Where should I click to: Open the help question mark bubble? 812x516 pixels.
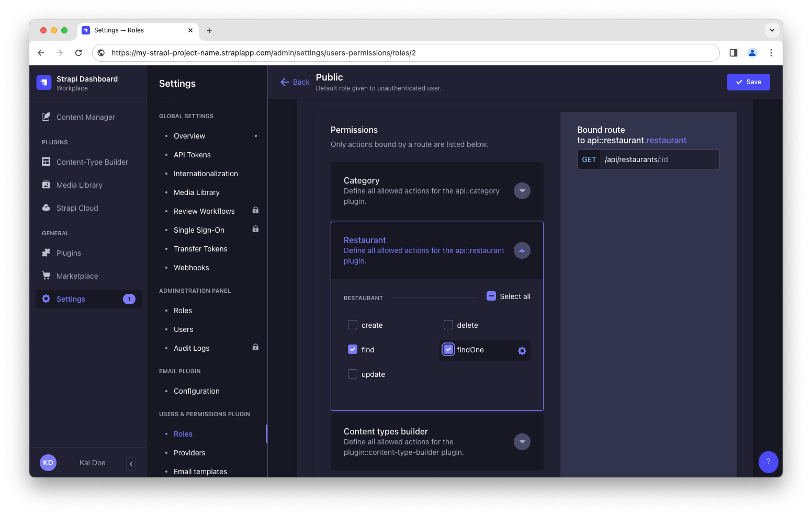768,462
